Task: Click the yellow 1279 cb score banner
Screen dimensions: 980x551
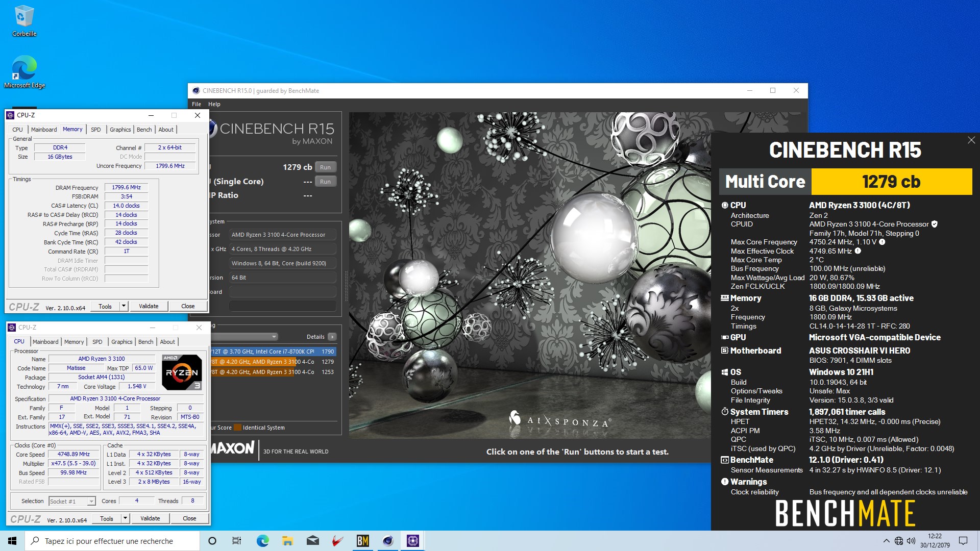Action: point(891,182)
